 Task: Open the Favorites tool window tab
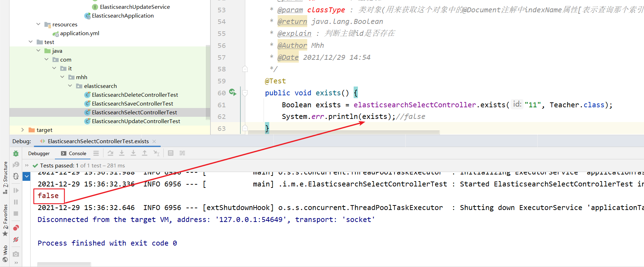pyautogui.click(x=5, y=221)
